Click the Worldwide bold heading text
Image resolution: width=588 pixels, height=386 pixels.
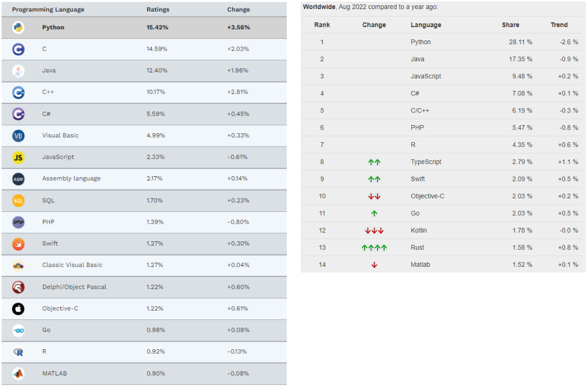point(319,7)
